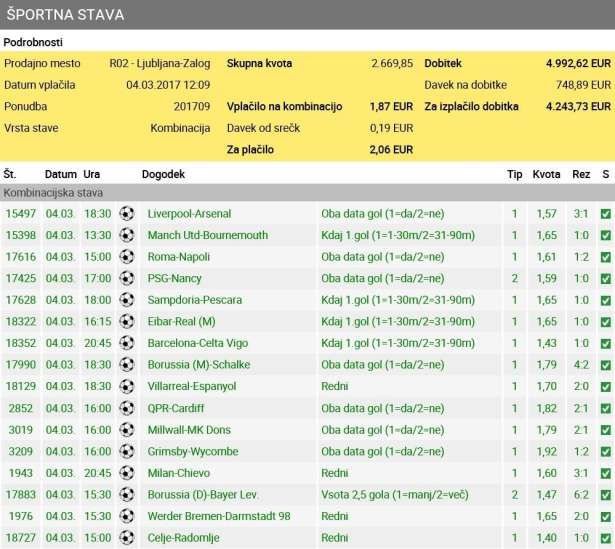Click the Ponudba value 201709

pos(192,107)
